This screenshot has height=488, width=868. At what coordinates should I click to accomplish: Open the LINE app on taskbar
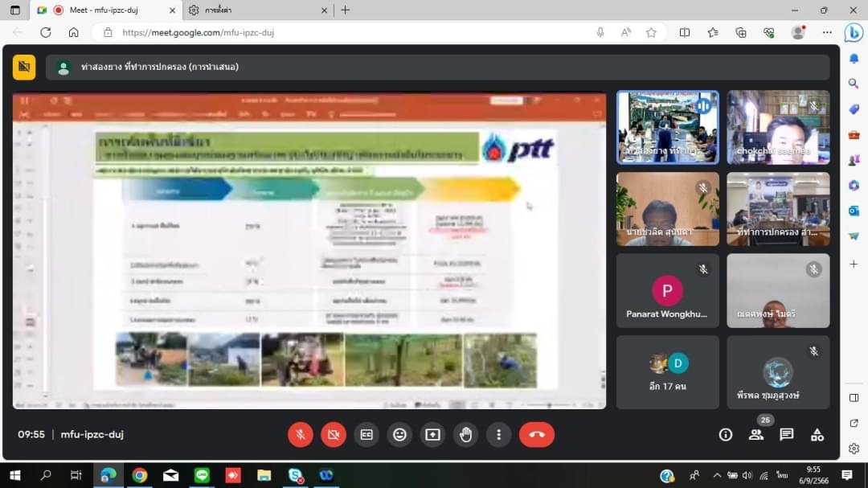tap(202, 475)
